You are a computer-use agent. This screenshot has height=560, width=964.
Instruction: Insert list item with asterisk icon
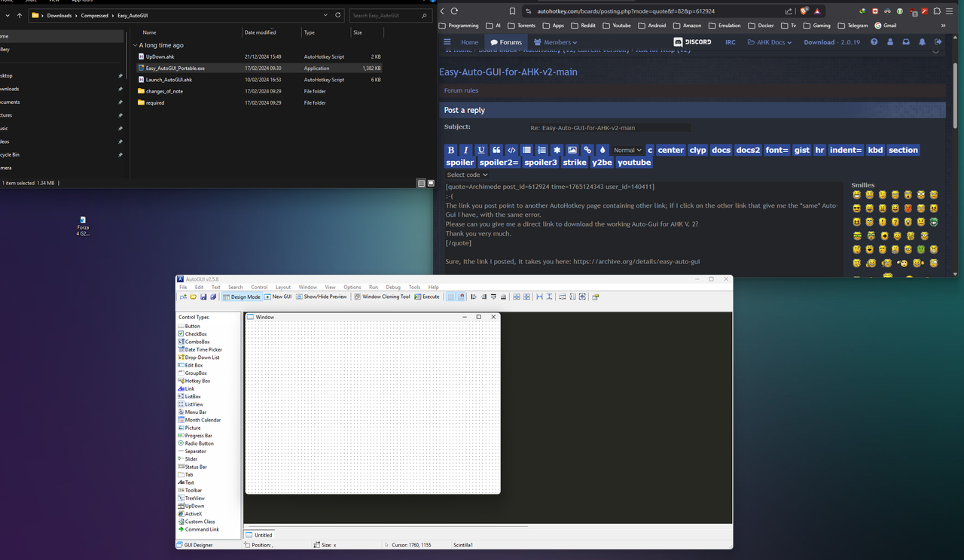(557, 150)
